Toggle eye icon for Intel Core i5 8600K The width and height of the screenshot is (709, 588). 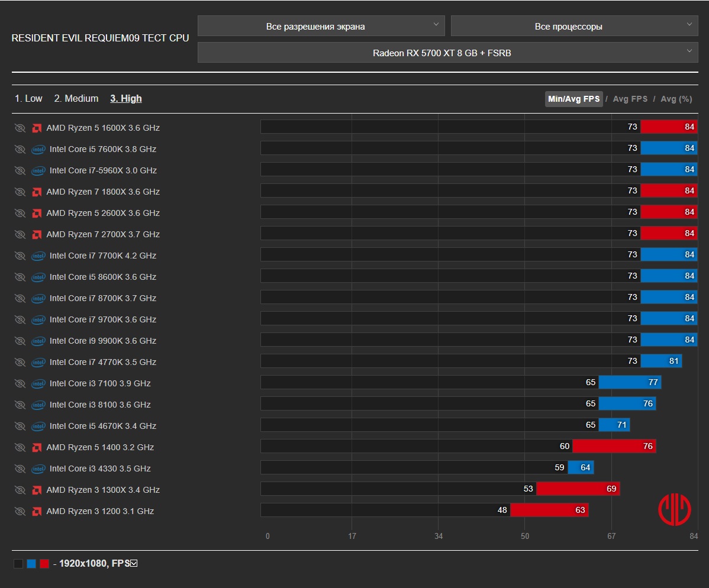(x=20, y=277)
